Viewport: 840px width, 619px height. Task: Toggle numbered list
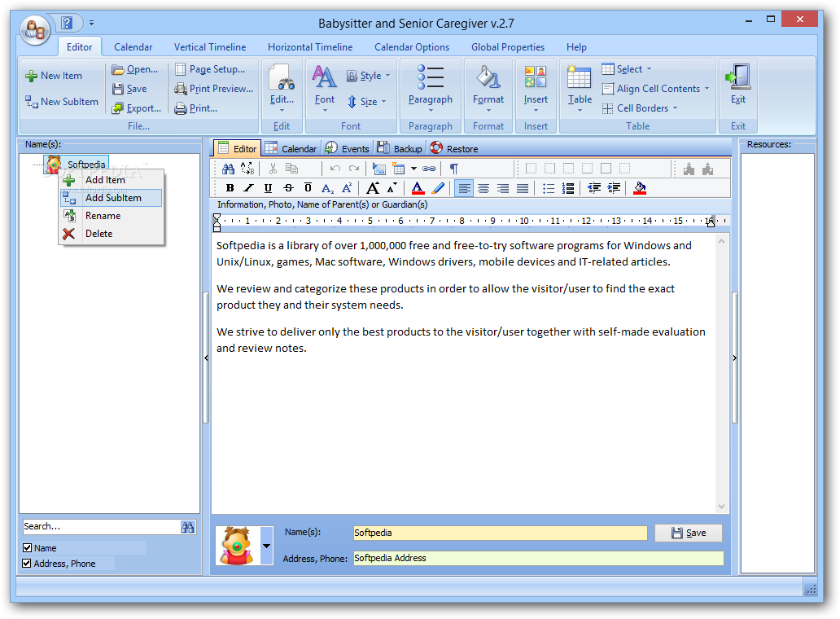[568, 188]
